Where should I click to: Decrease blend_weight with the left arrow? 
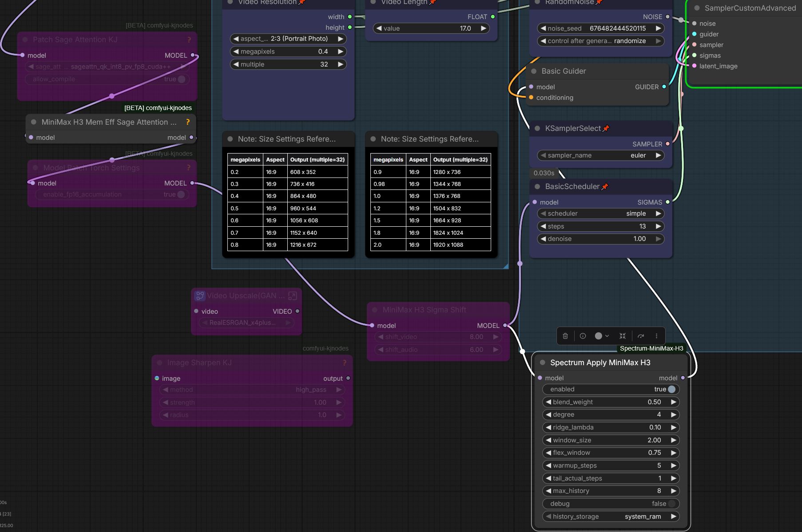click(x=548, y=402)
